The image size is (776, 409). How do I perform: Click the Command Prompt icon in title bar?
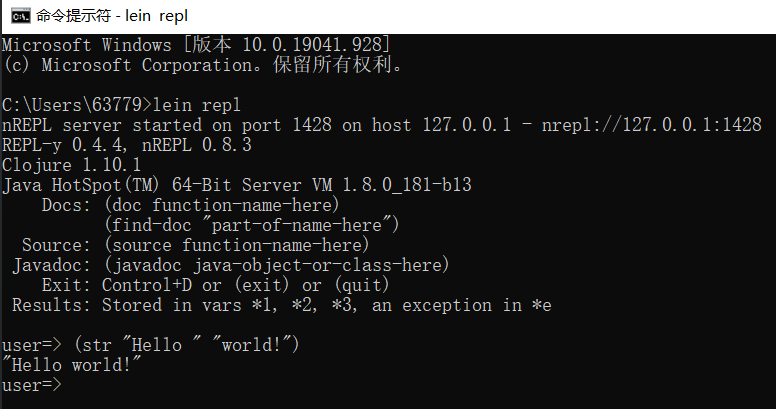click(x=20, y=16)
